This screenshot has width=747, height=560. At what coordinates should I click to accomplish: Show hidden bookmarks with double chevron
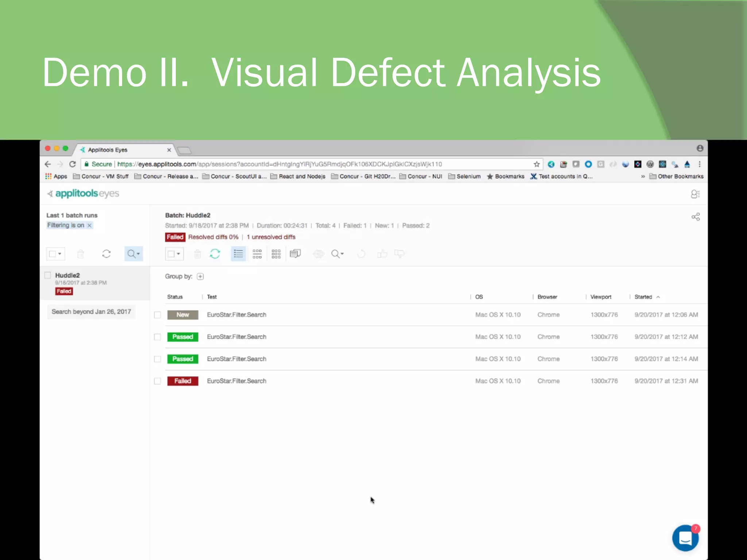643,176
